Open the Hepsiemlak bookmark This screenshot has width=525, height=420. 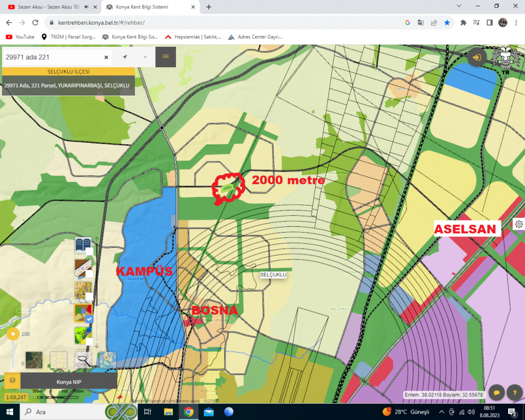pyautogui.click(x=193, y=37)
